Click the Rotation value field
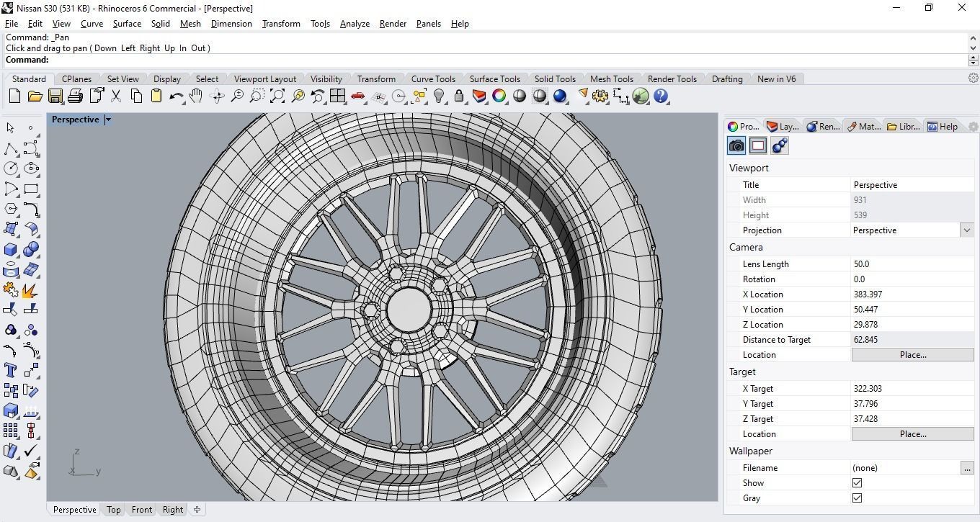Image resolution: width=980 pixels, height=522 pixels. [x=912, y=279]
